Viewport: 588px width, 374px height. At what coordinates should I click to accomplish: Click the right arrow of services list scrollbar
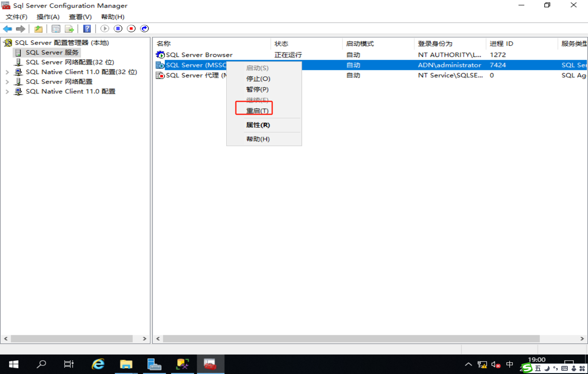pyautogui.click(x=582, y=339)
